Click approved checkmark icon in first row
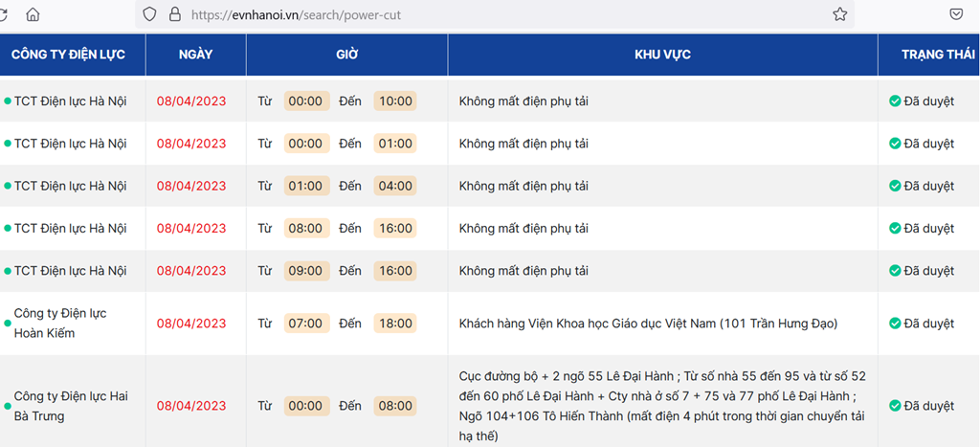This screenshot has width=980, height=447. 895,101
